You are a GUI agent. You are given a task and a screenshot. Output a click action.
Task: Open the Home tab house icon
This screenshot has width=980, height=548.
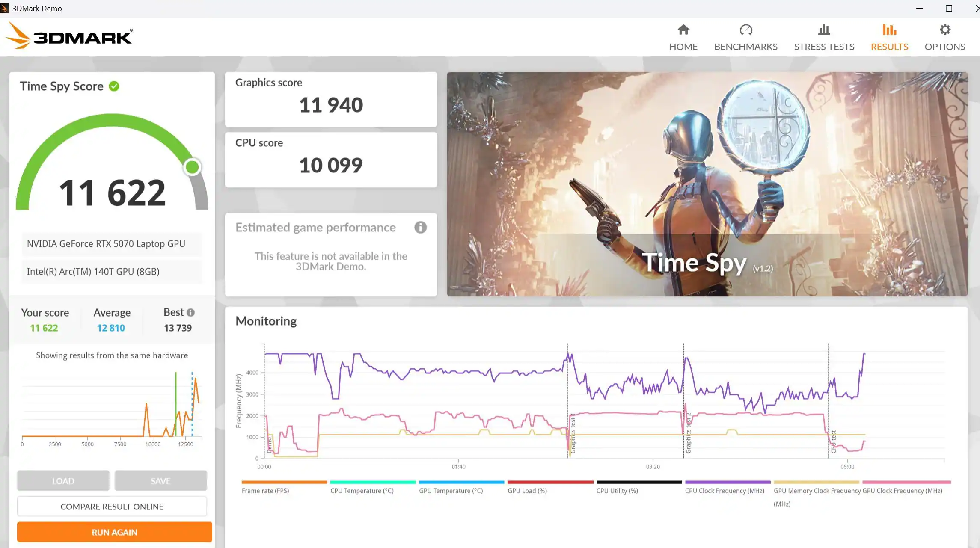point(683,30)
